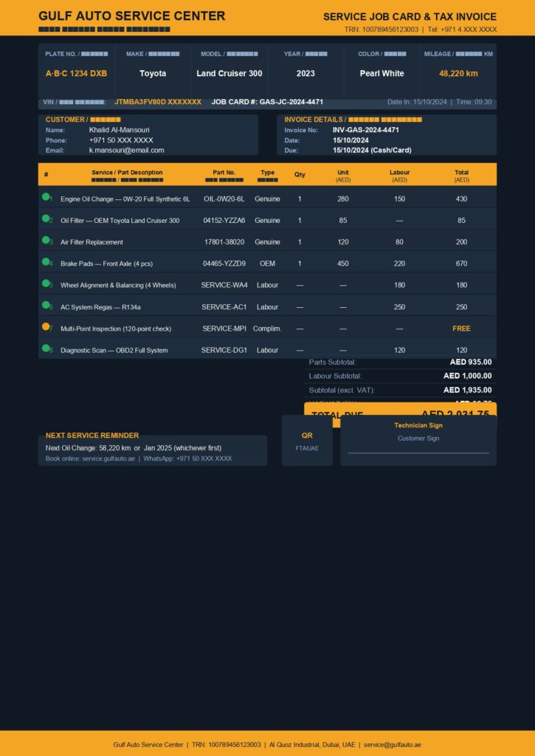Screen dimensions: 535x756
Task: Select the plate number A·B·C 1234 DXB
Action: (x=76, y=73)
